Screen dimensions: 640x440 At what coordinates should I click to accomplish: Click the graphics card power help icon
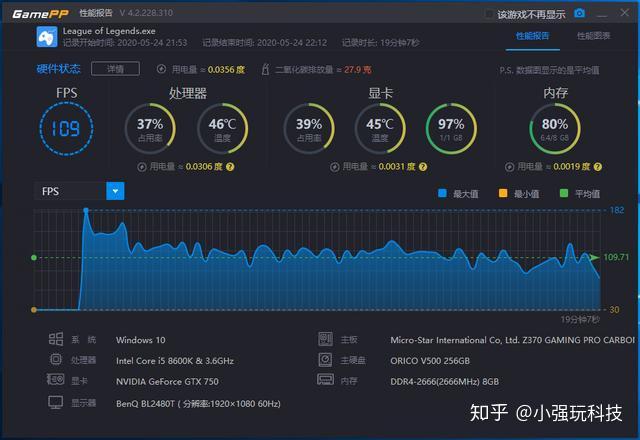point(423,167)
